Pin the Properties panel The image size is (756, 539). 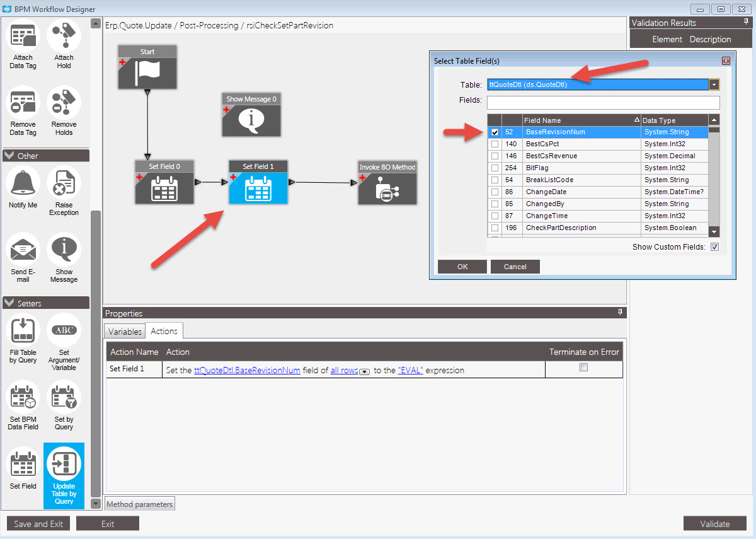pyautogui.click(x=620, y=313)
